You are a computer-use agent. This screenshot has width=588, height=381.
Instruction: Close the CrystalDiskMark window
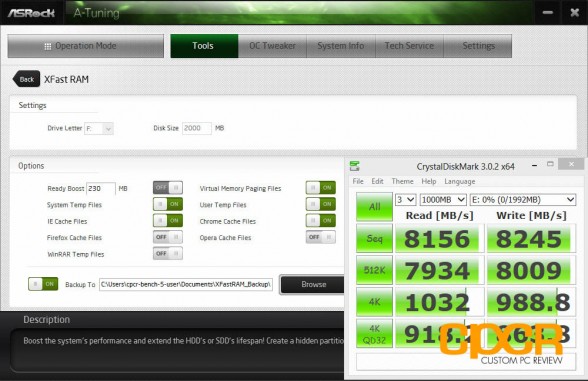coord(571,164)
